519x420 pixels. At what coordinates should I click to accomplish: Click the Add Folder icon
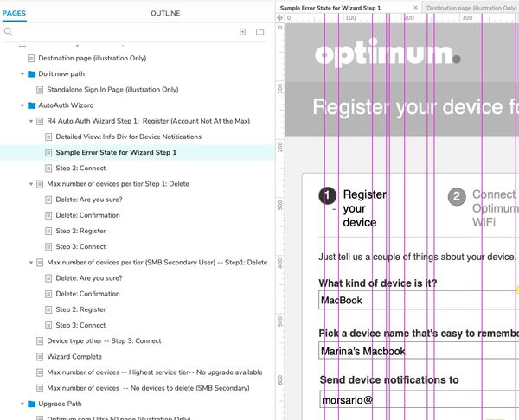pyautogui.click(x=259, y=32)
